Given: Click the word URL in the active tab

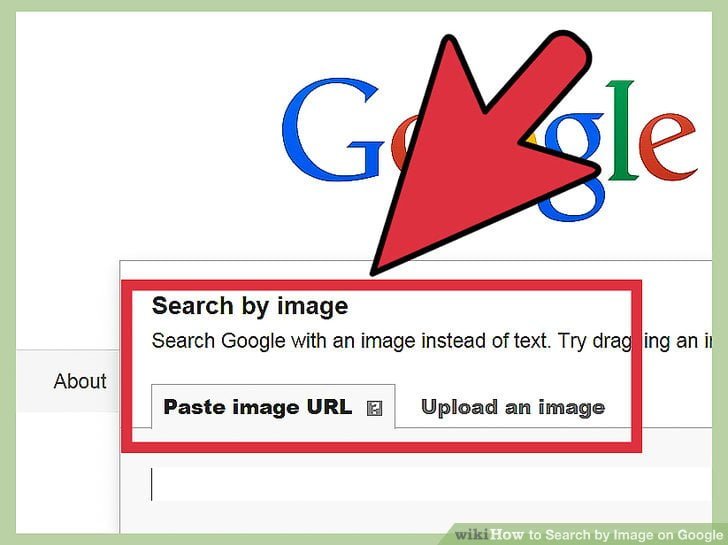Looking at the screenshot, I should tap(329, 407).
